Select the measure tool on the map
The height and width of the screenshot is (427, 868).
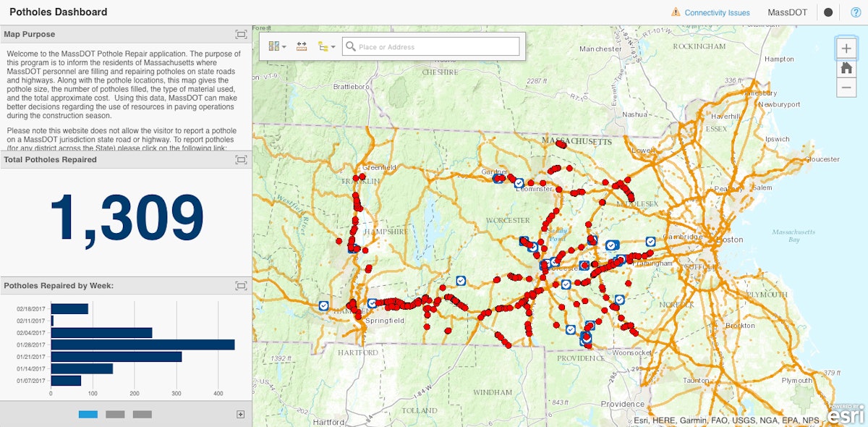pos(302,46)
